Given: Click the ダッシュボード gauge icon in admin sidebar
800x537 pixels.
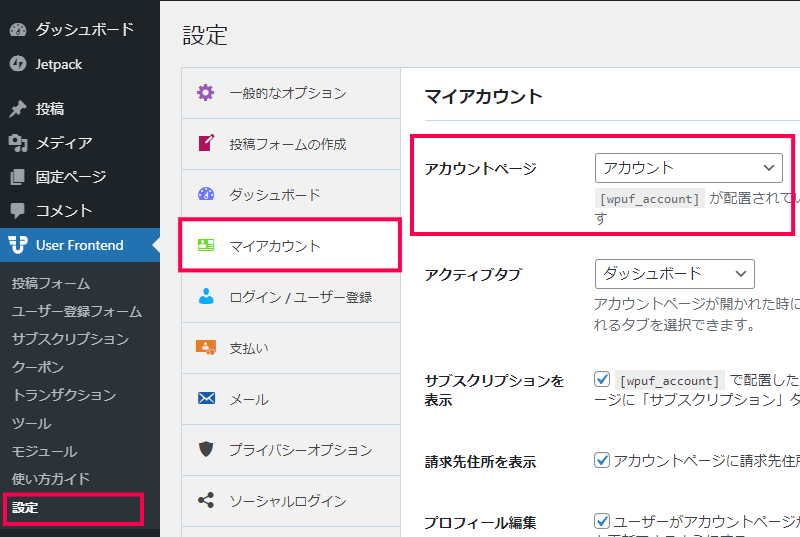Looking at the screenshot, I should tap(18, 30).
